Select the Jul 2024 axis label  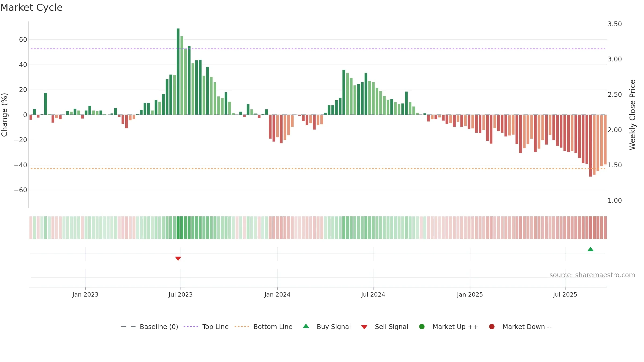[373, 294]
